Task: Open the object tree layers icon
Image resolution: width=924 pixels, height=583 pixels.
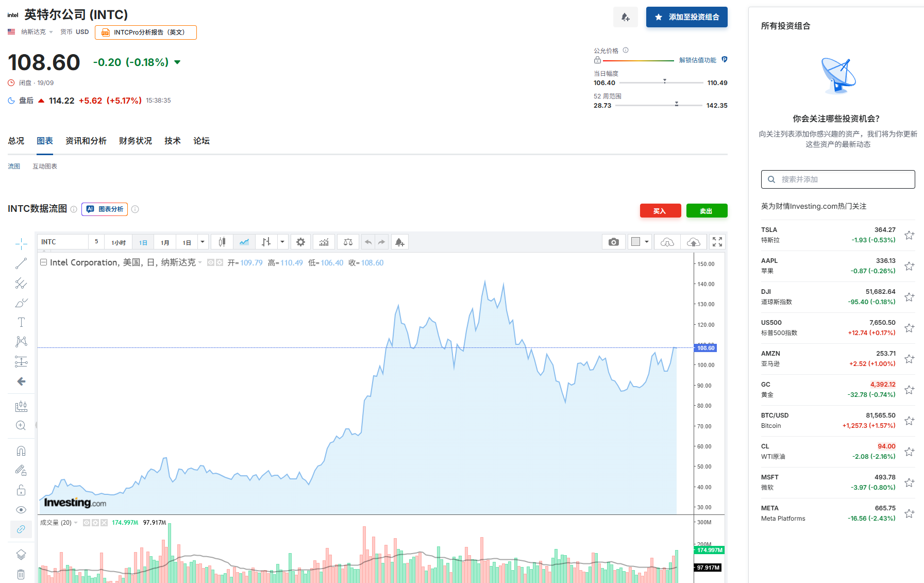Action: [21, 555]
